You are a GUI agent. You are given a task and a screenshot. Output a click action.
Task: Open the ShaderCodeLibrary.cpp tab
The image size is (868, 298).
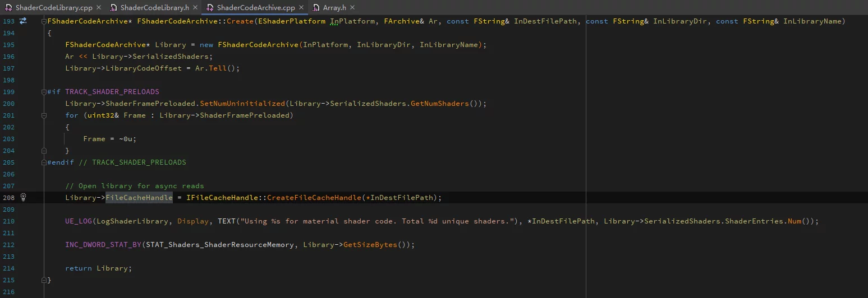click(x=54, y=8)
